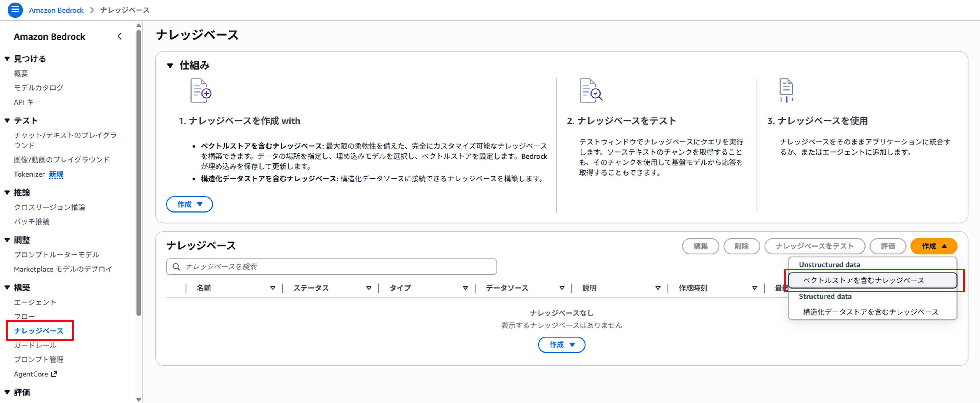Click the search magnifier icon in search box
Image resolution: width=980 pixels, height=403 pixels.
[176, 267]
